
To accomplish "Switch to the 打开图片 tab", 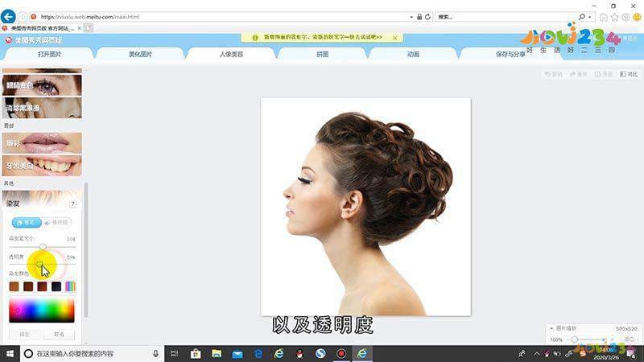I will tap(49, 54).
